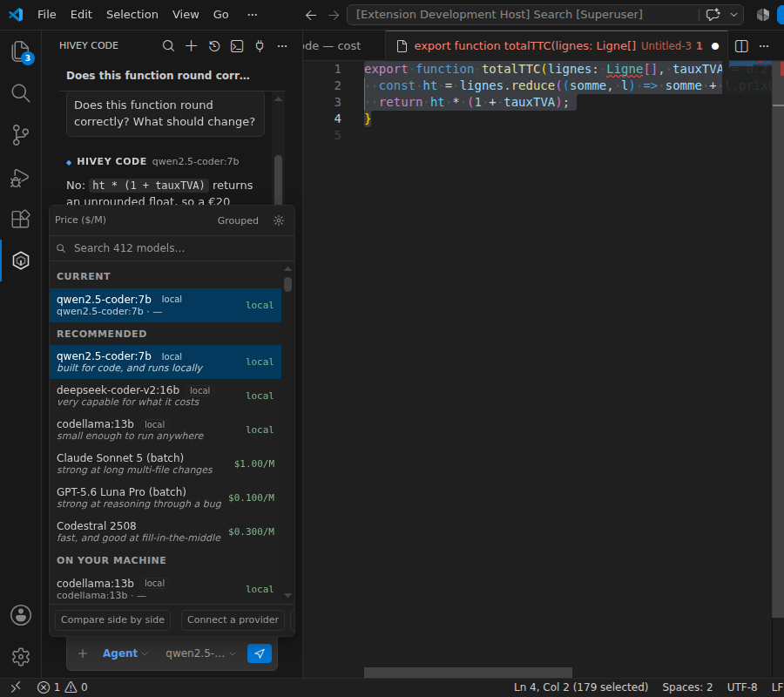
Task: Click the model list scrollbar thumb
Action: [287, 285]
